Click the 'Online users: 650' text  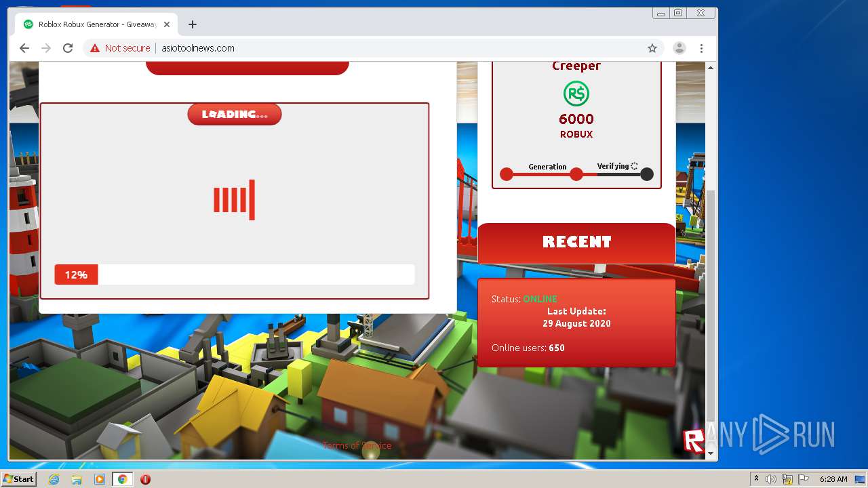(x=528, y=348)
